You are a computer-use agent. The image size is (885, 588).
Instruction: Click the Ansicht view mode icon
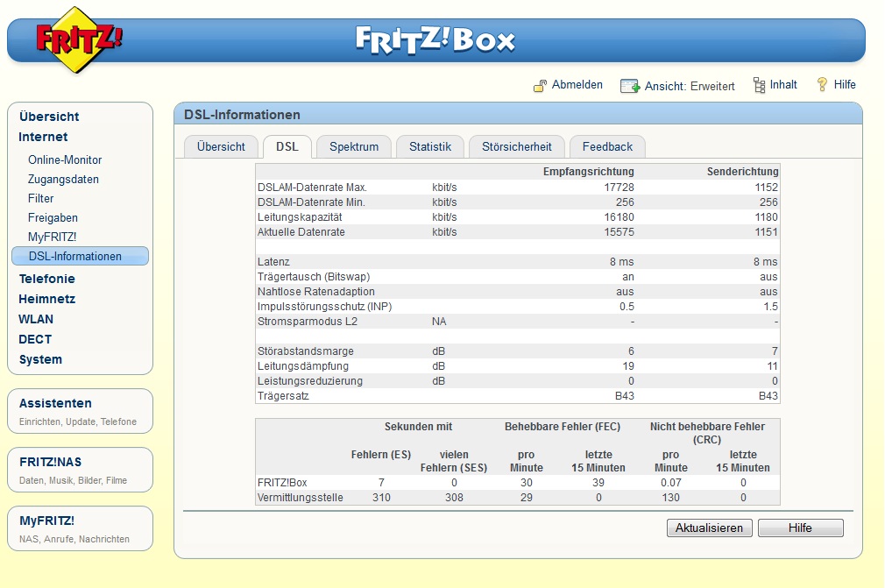(630, 86)
